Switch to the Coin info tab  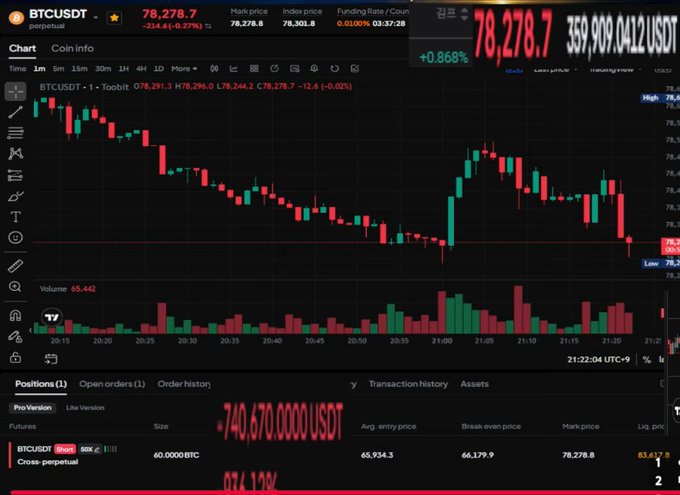point(72,48)
